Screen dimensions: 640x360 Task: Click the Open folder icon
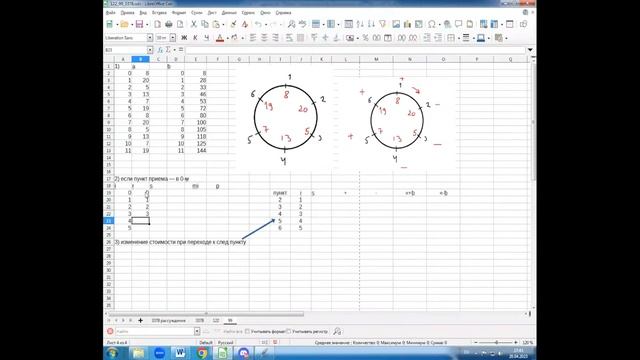(x=124, y=24)
